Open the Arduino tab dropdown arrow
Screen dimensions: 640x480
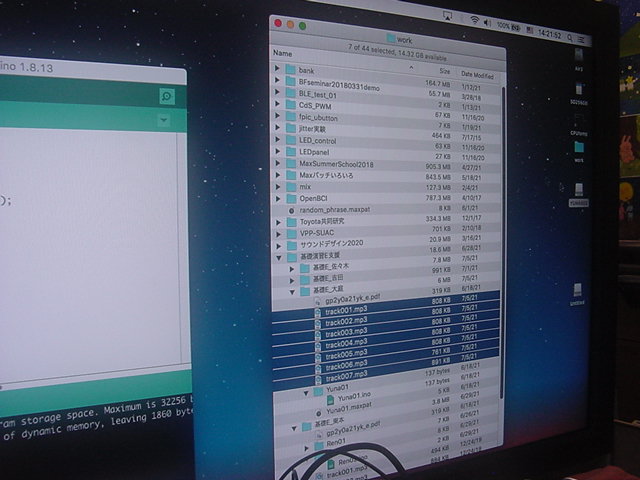[164, 120]
